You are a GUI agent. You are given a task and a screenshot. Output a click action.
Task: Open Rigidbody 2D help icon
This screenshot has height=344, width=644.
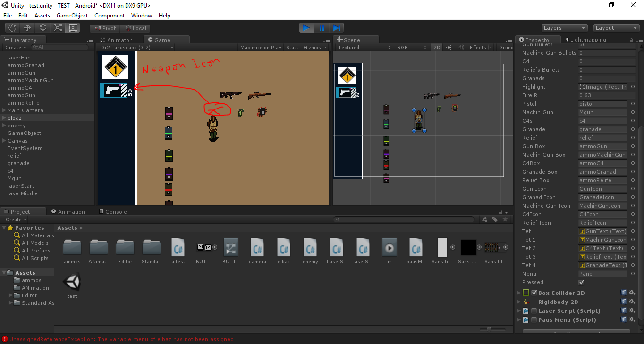point(624,302)
